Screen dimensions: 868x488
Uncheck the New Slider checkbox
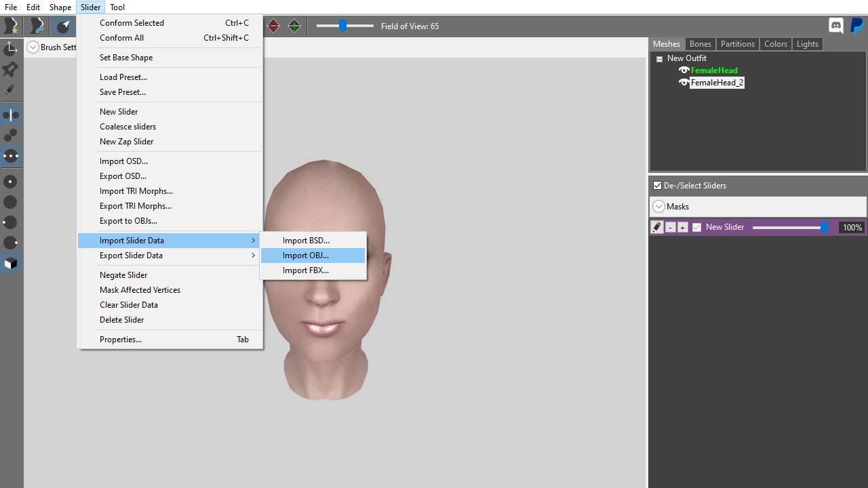(696, 228)
